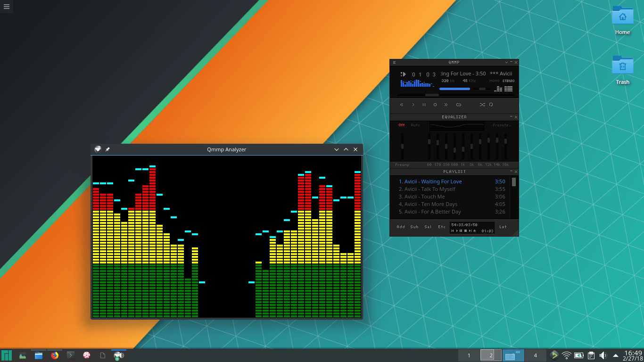Open Qmmp main menu hamburger icon
Viewport: 644px width, 362px height.
[x=395, y=62]
